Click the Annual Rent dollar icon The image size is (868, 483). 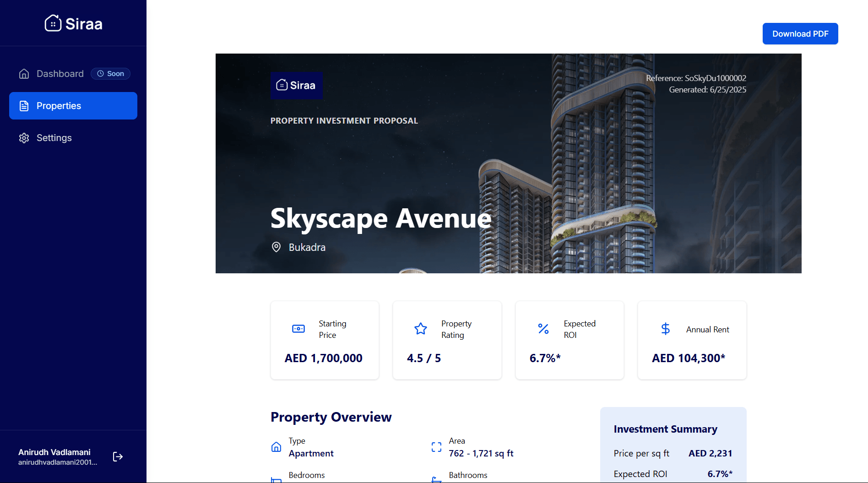click(x=665, y=329)
